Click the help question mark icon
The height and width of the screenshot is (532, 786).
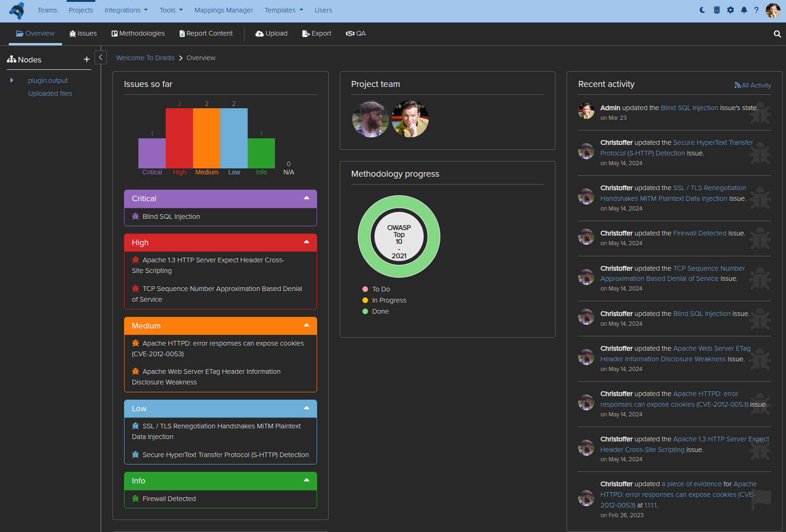pyautogui.click(x=756, y=10)
